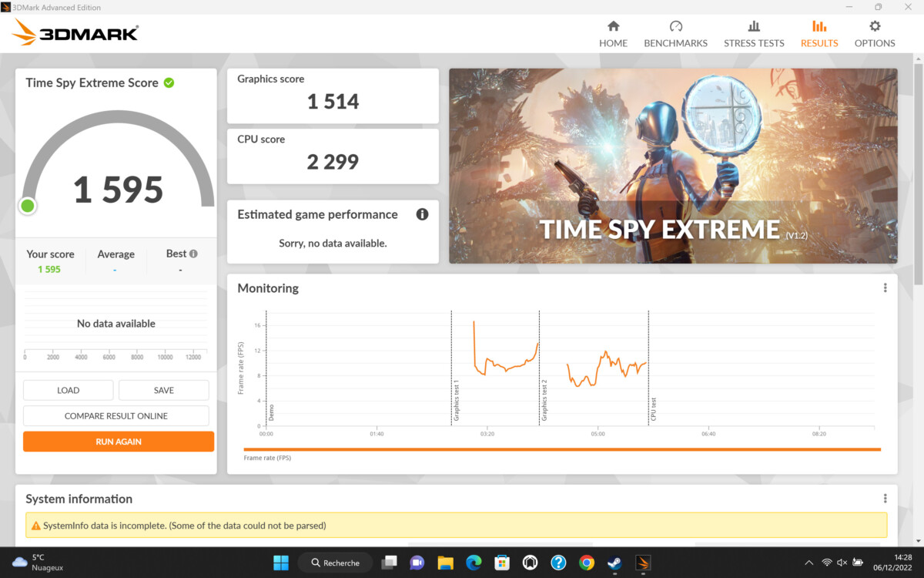Open System information three-dot menu

[x=885, y=499]
